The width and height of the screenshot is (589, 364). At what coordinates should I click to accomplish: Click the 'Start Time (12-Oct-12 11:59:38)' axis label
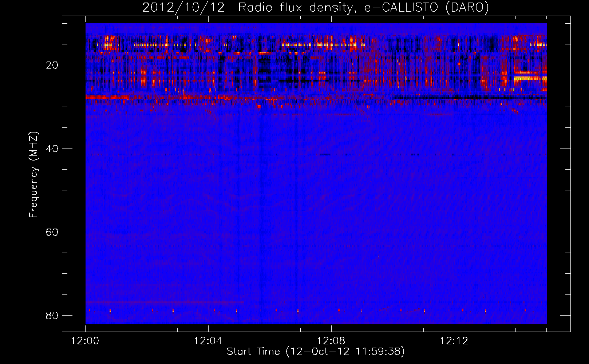coord(316,352)
